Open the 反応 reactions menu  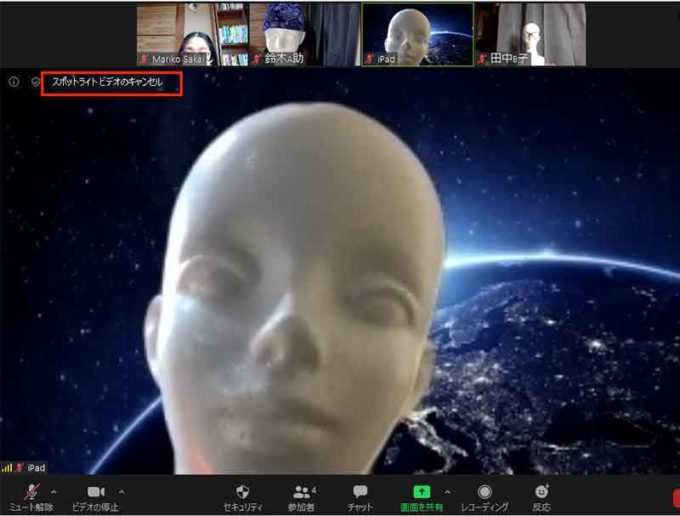541,498
